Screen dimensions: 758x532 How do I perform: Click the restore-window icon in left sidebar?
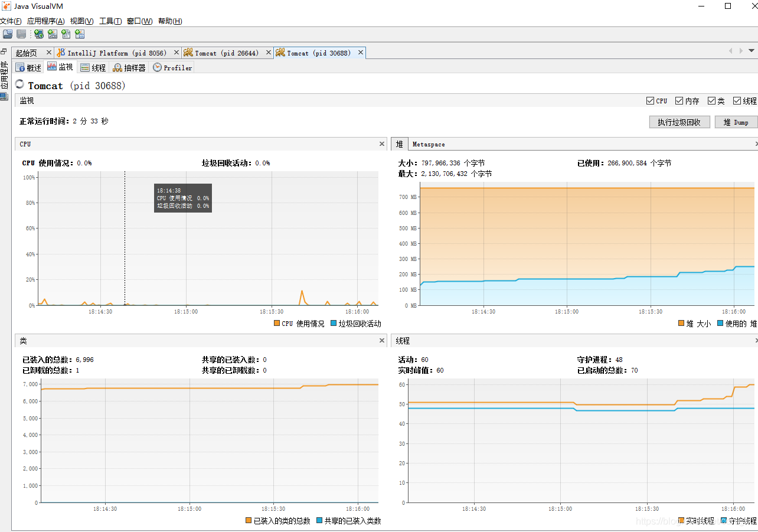(4, 52)
